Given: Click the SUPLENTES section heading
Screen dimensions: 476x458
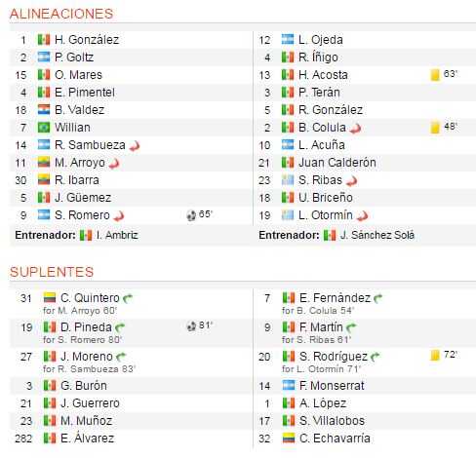Looking at the screenshot, I should click(x=52, y=272).
